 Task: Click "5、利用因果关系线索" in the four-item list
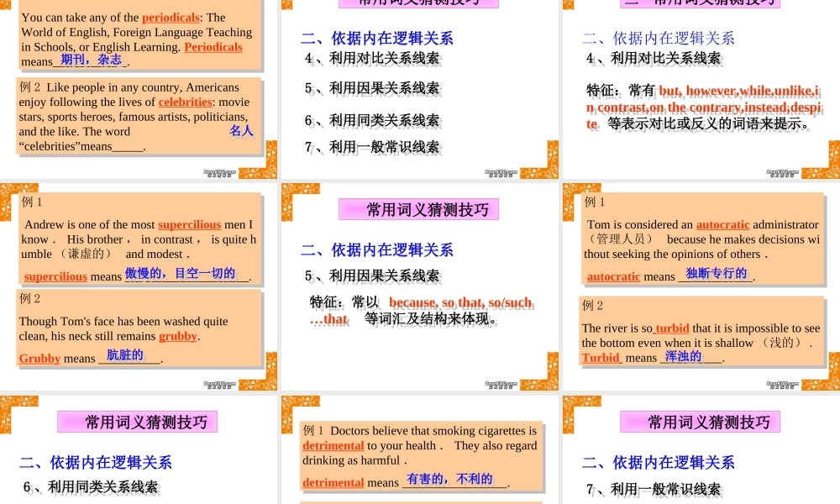coord(372,88)
